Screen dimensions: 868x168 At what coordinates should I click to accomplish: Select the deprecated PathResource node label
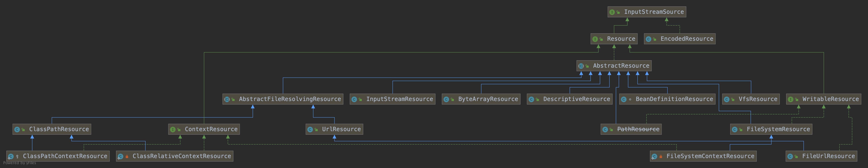(638, 129)
